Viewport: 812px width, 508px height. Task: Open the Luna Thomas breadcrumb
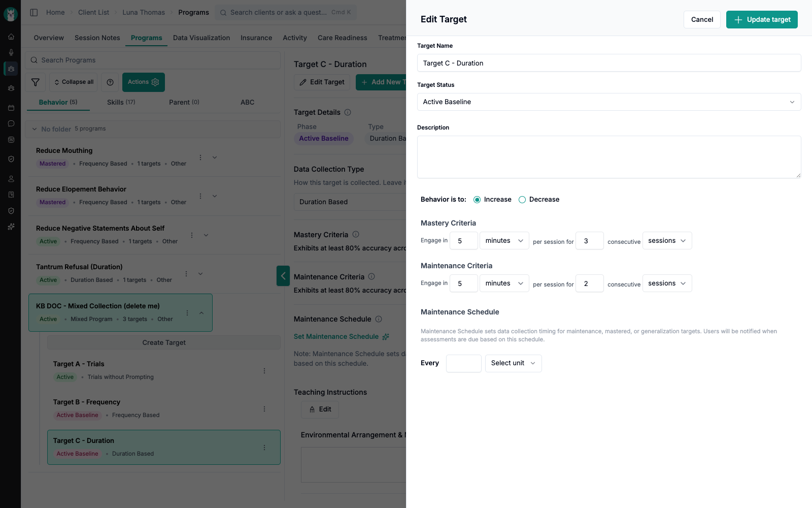click(x=144, y=12)
